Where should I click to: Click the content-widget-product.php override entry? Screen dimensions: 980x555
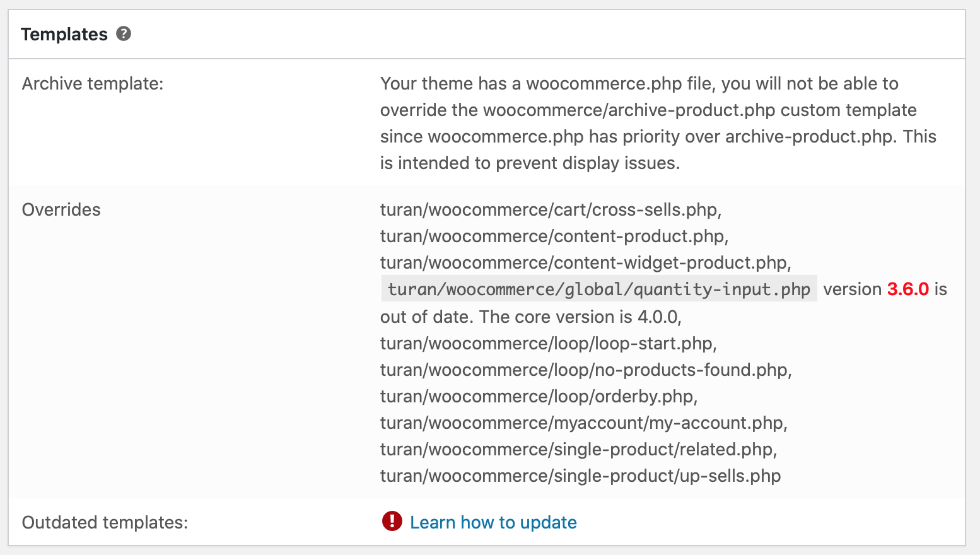pyautogui.click(x=585, y=262)
